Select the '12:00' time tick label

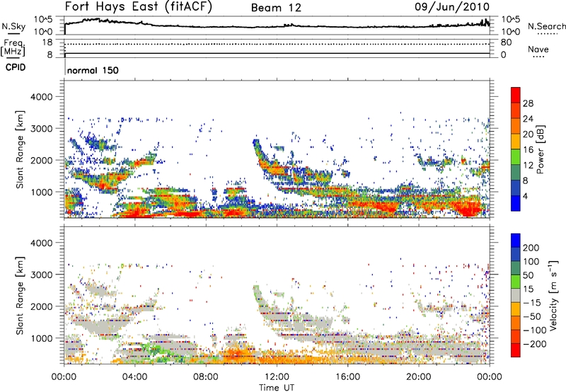[x=277, y=377]
